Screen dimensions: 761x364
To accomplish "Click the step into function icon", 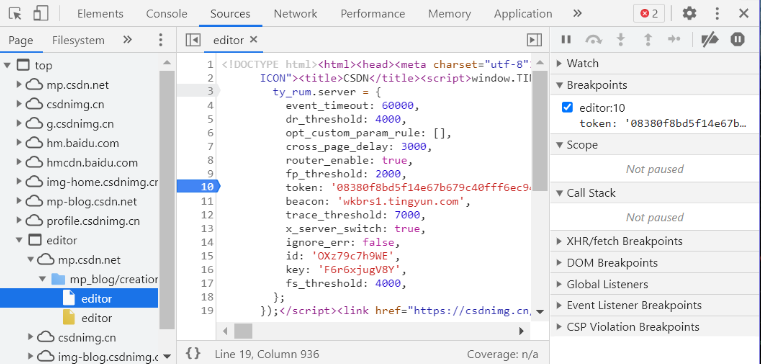I will coord(620,40).
